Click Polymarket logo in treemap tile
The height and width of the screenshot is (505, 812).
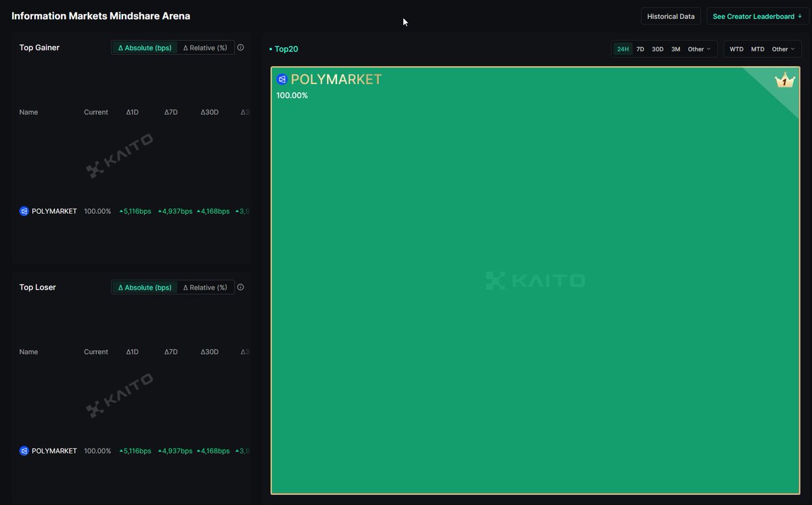click(x=282, y=79)
